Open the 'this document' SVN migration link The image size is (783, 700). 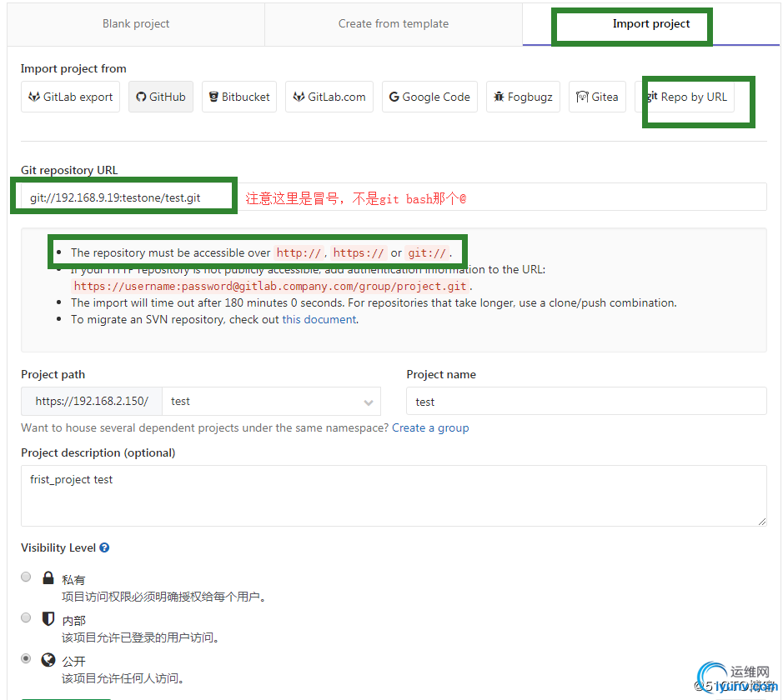click(x=319, y=319)
